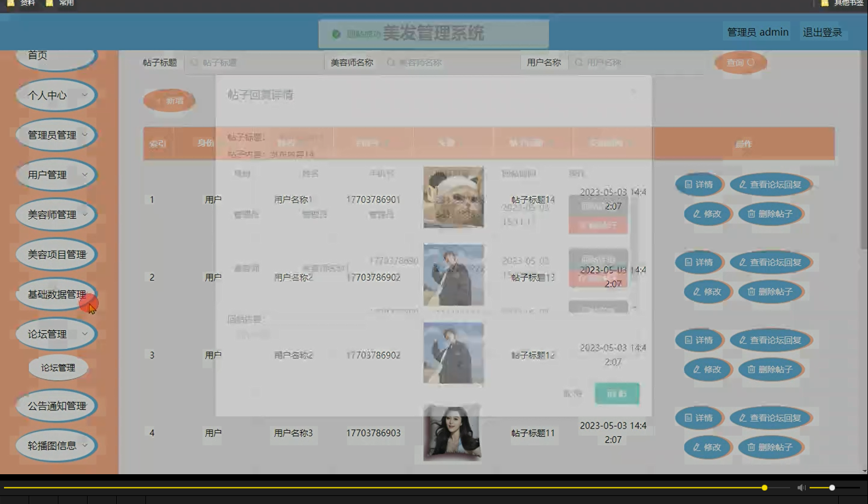Viewport: 868px width, 504px height.
Task: Expand the 个人中心 sidebar menu
Action: pos(56,95)
